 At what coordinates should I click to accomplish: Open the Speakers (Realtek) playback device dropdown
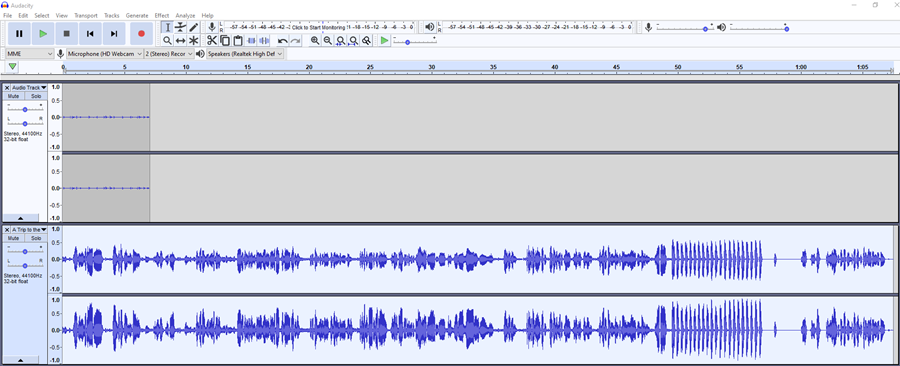[x=245, y=53]
